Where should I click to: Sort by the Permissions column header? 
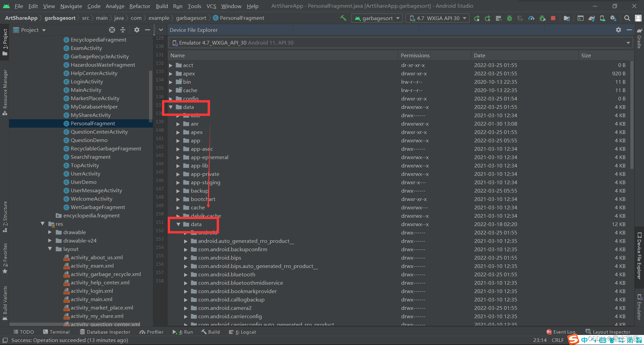click(x=434, y=55)
